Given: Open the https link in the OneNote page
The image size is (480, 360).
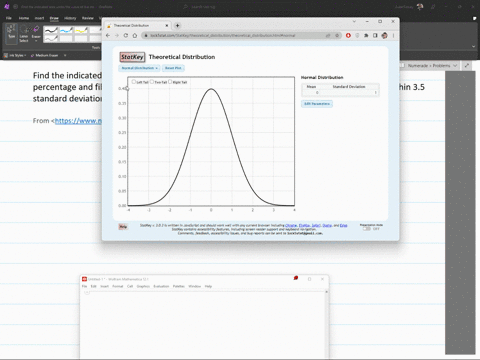Looking at the screenshot, I should click(x=78, y=121).
